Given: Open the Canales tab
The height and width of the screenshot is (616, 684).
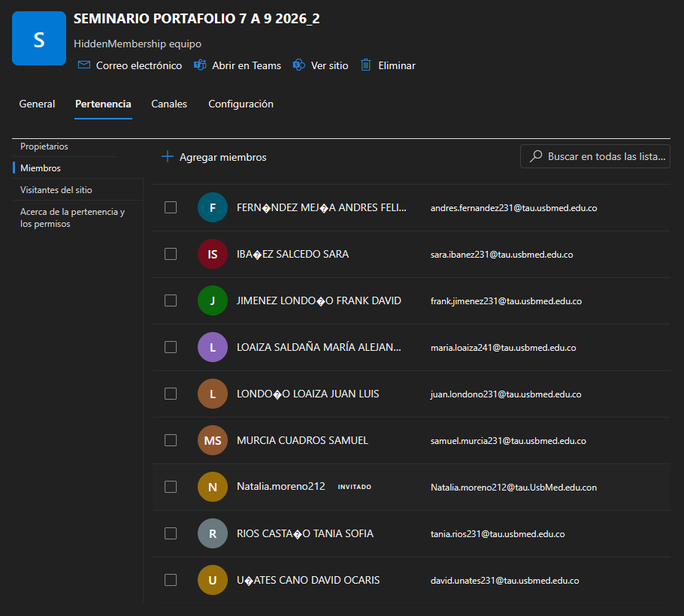Looking at the screenshot, I should tap(169, 104).
